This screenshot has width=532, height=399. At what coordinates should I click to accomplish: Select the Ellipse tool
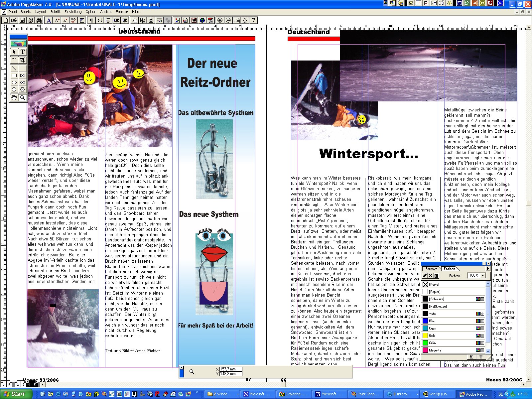(14, 82)
